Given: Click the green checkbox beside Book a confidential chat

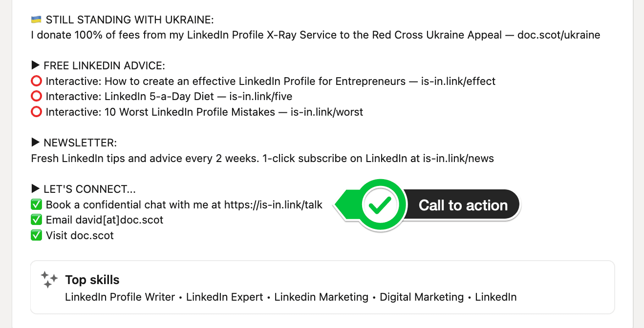Looking at the screenshot, I should coord(37,205).
